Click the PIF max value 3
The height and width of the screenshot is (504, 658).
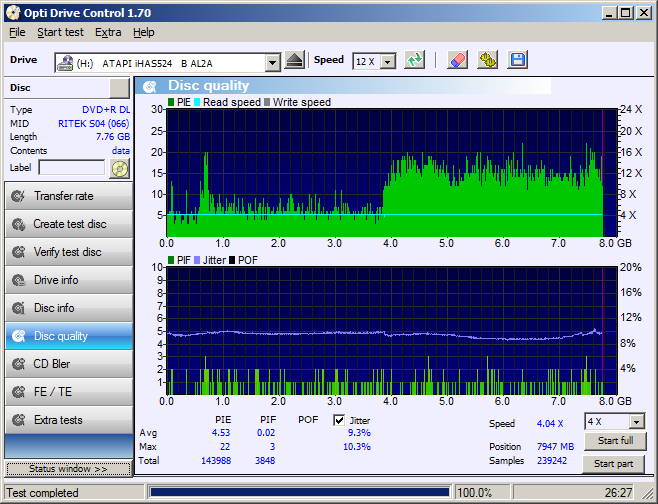tap(272, 447)
